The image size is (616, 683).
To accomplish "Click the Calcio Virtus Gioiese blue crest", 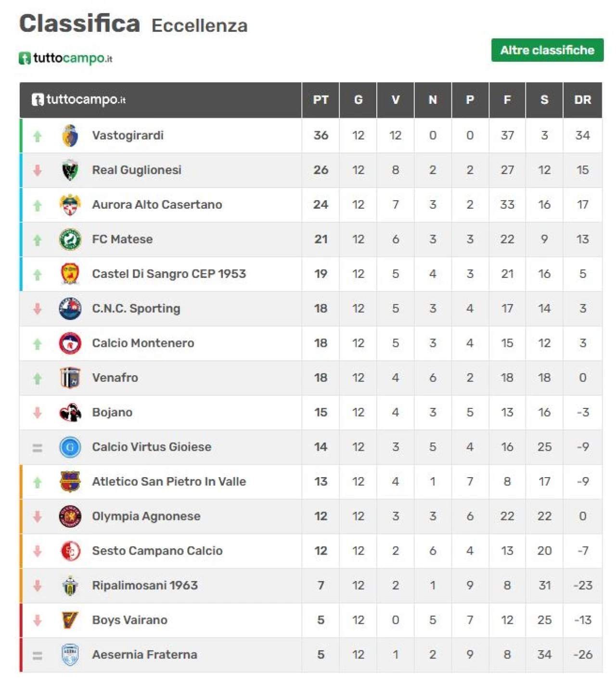I will coord(70,447).
